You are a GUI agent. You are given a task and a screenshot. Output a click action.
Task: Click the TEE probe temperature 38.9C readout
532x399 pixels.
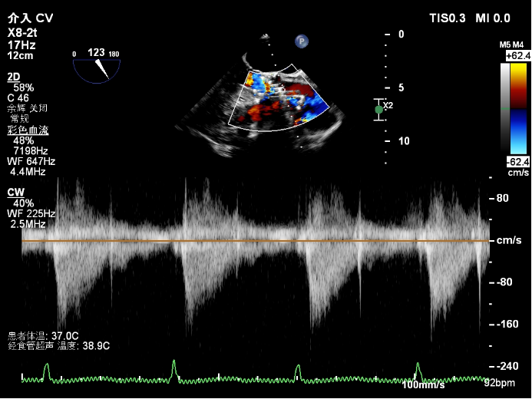click(x=58, y=346)
